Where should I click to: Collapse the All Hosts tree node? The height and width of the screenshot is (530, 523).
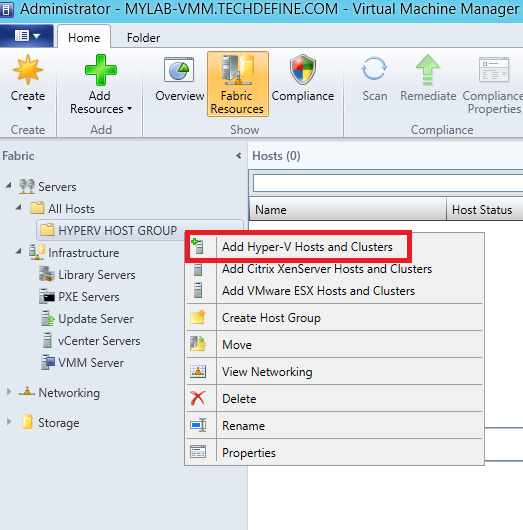[19, 207]
